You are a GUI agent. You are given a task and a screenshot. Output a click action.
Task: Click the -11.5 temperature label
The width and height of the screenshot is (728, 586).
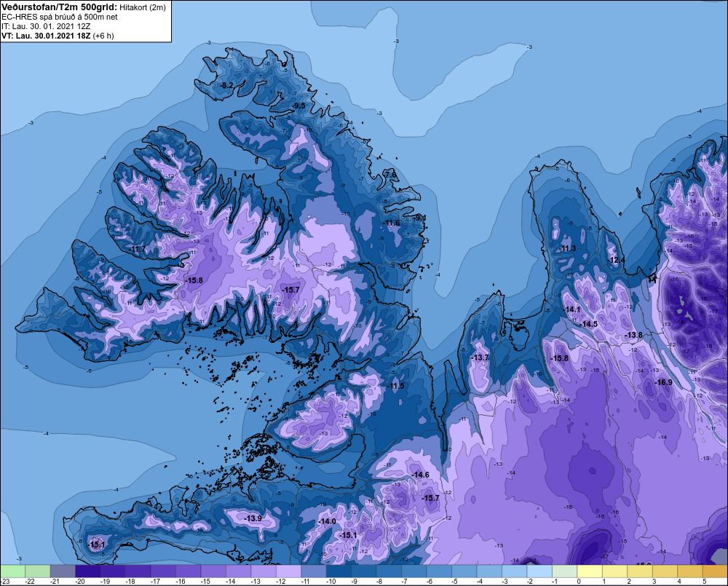pyautogui.click(x=395, y=387)
